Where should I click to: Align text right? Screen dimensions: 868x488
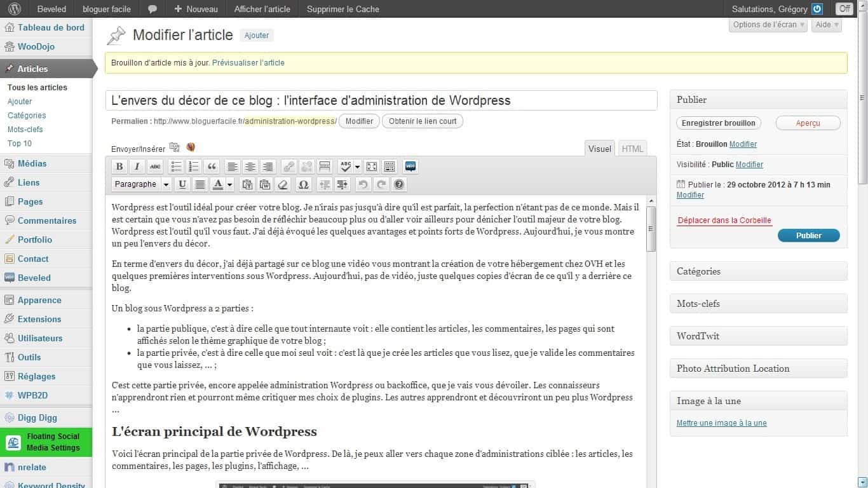tap(268, 167)
